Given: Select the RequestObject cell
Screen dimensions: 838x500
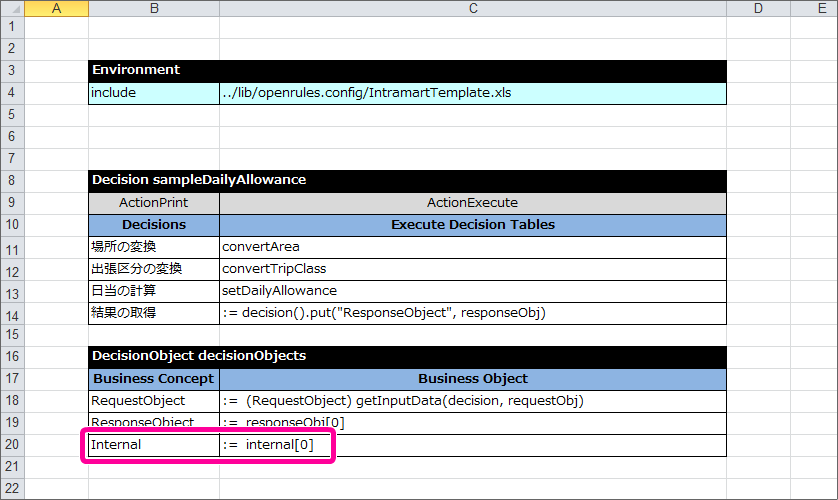Looking at the screenshot, I should (154, 401).
